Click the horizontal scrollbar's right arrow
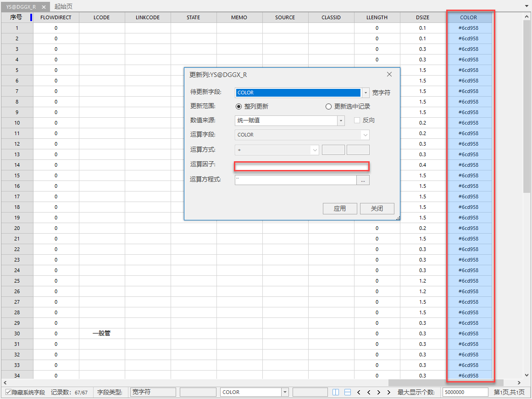The image size is (532, 399). click(520, 383)
